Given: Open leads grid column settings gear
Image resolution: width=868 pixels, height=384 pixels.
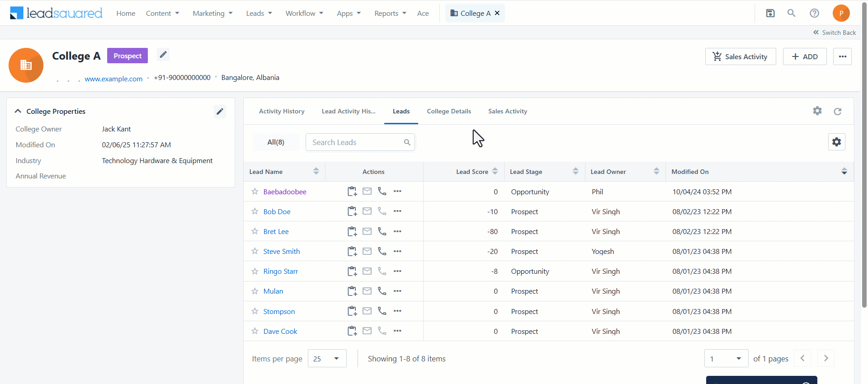Looking at the screenshot, I should coord(837,142).
